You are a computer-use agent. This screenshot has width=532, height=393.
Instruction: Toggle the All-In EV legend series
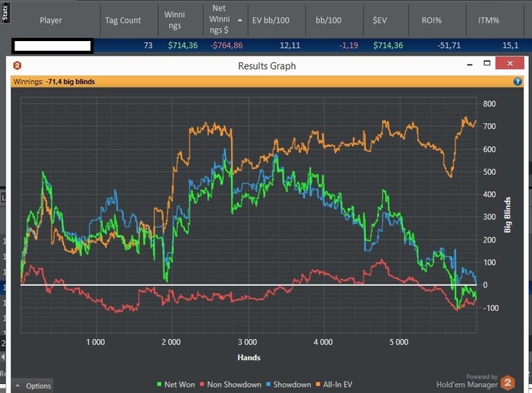(334, 385)
